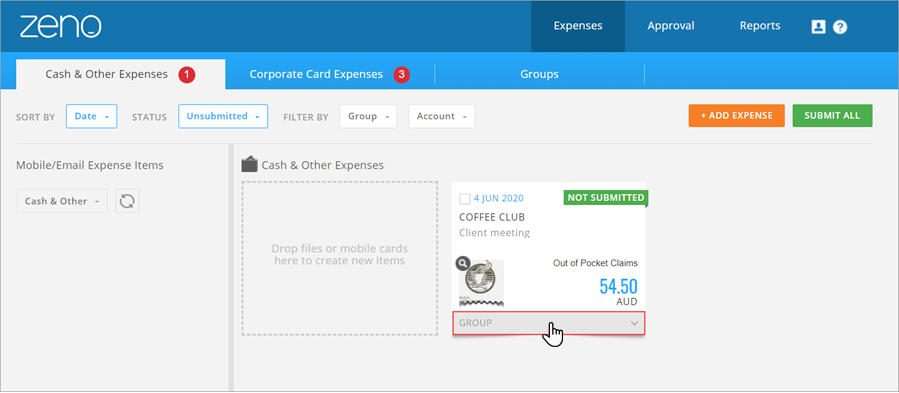Go to the Approval menu
This screenshot has height=393, width=899.
click(671, 26)
